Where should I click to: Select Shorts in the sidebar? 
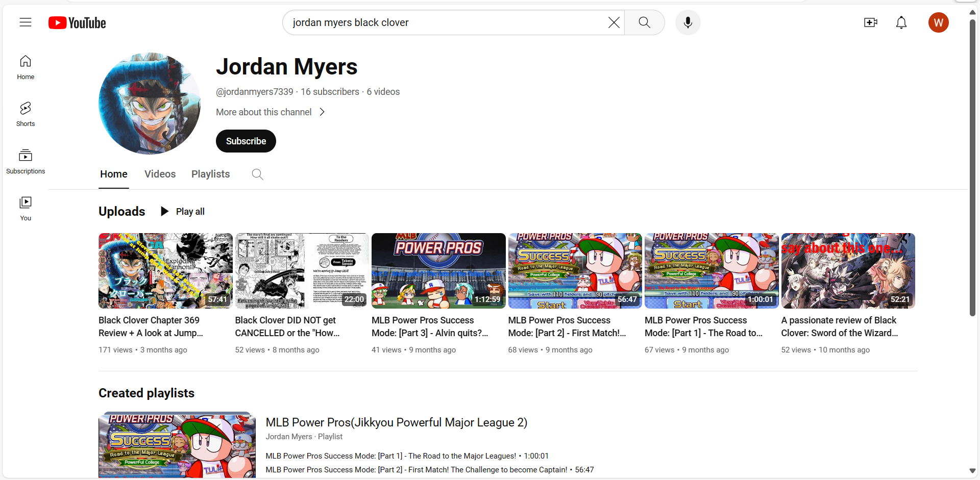click(x=25, y=113)
